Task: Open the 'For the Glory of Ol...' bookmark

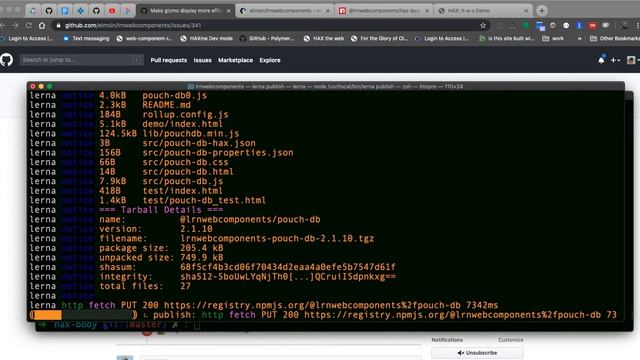Action: (x=379, y=38)
